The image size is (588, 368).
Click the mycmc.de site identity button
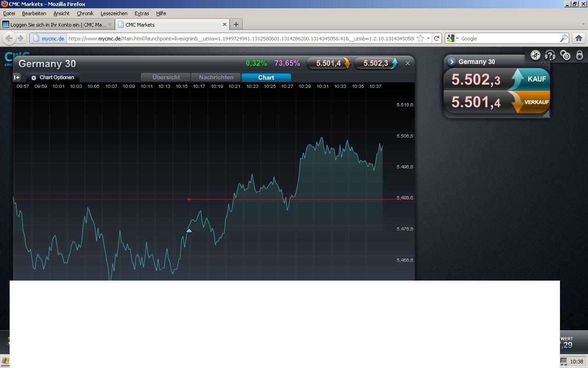(49, 39)
